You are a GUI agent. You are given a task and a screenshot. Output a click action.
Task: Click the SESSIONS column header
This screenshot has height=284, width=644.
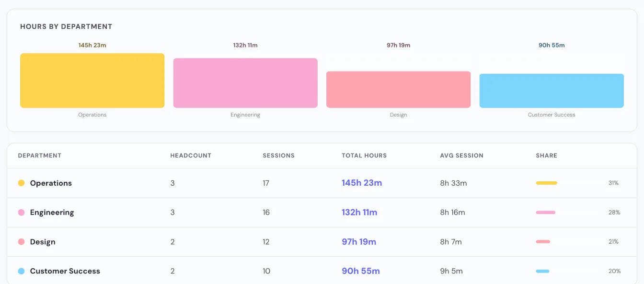pyautogui.click(x=278, y=155)
